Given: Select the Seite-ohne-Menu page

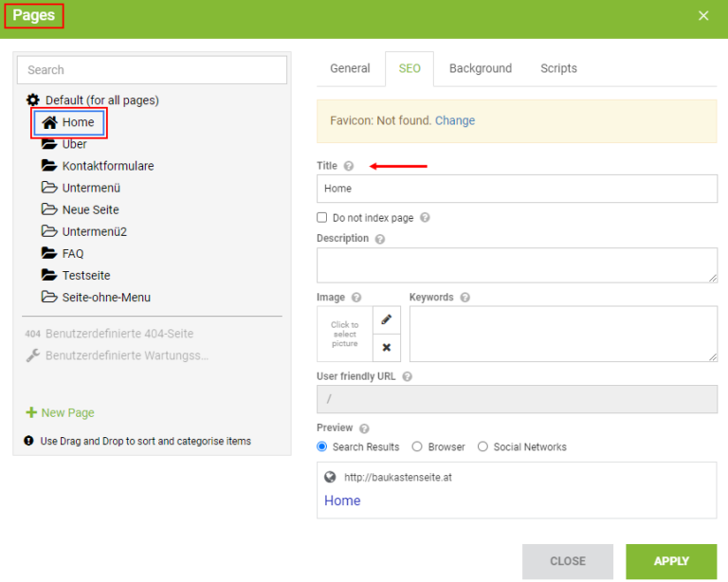Looking at the screenshot, I should (x=106, y=297).
